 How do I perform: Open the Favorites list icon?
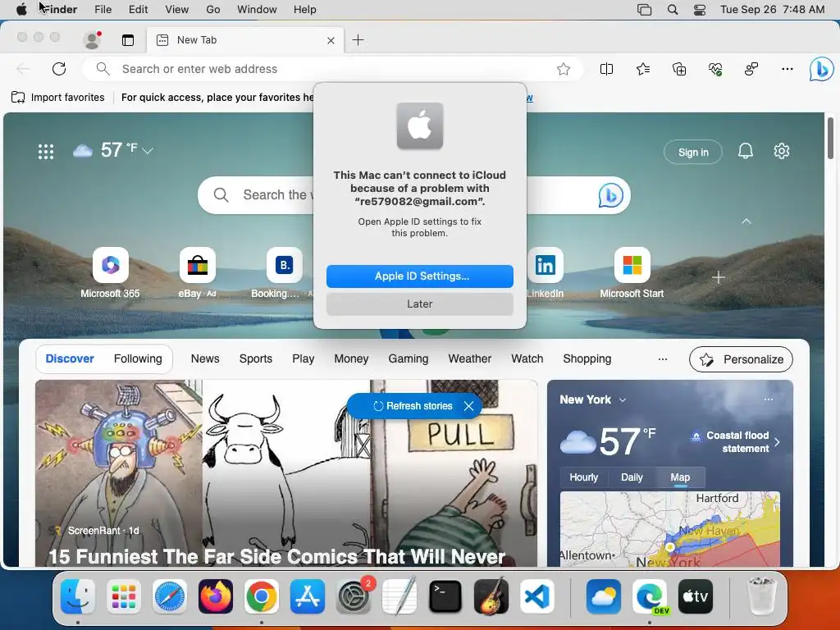pyautogui.click(x=643, y=69)
